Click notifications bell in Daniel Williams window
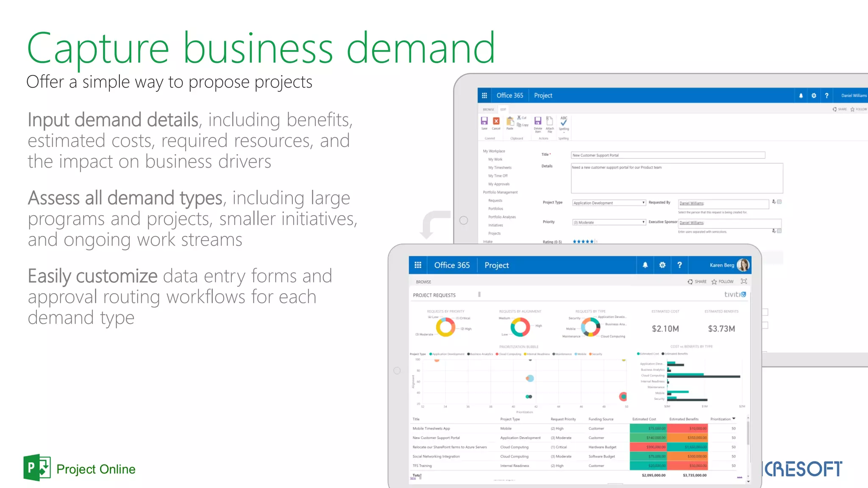Image resolution: width=868 pixels, height=488 pixels. pos(801,96)
